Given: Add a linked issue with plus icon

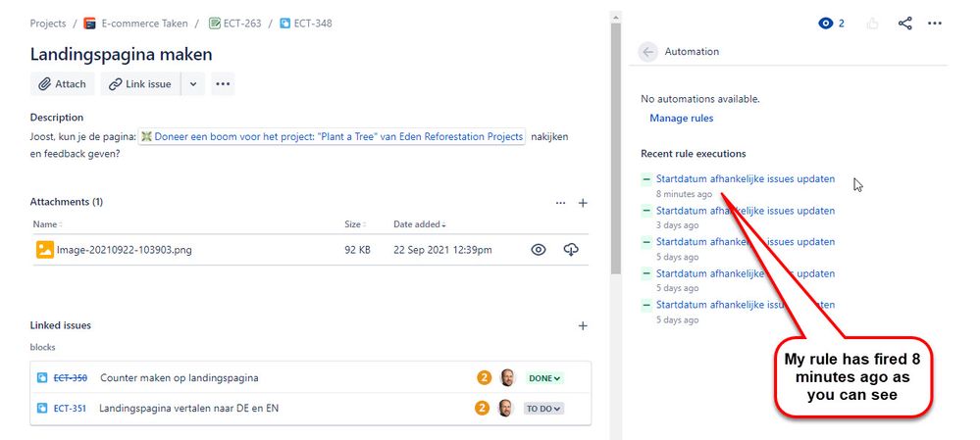Looking at the screenshot, I should tap(583, 325).
